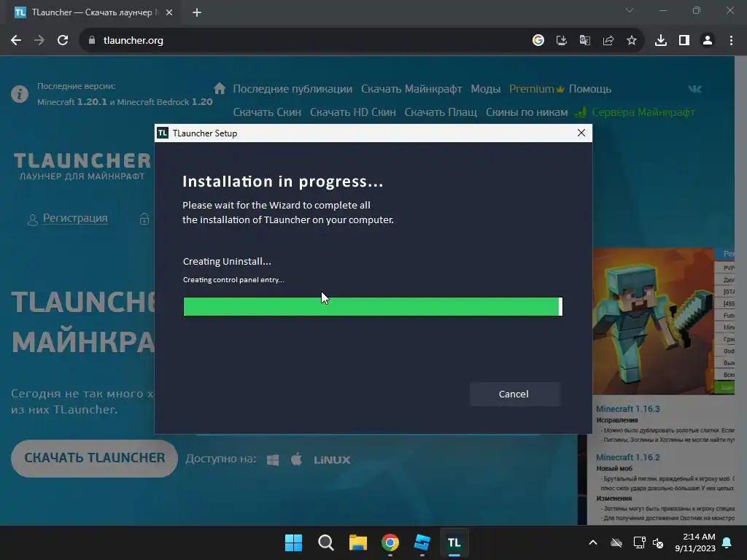Open Сервера Майнкрафт link

(x=643, y=112)
